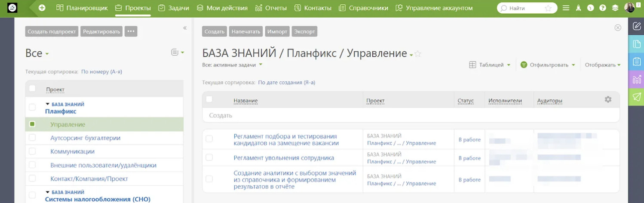Check the Регламент увольнения сотрудника task checkbox

[209, 157]
